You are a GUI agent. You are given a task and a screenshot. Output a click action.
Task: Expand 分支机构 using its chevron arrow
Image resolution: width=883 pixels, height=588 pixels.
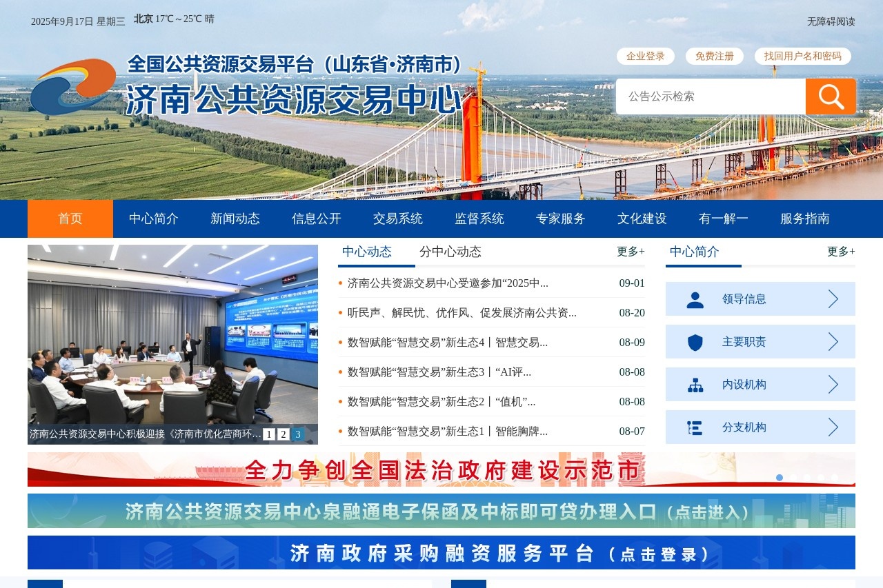click(835, 427)
